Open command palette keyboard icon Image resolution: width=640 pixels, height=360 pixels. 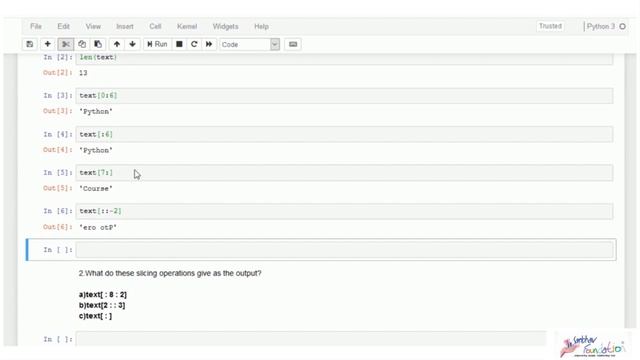coord(293,44)
